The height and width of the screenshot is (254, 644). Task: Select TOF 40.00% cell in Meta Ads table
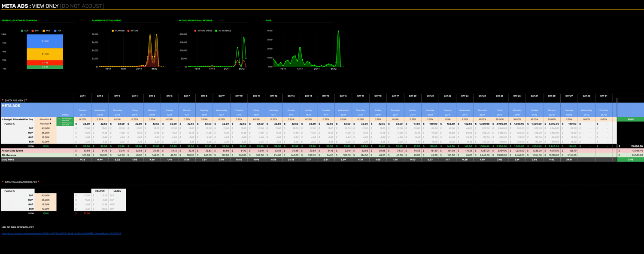coord(46,128)
